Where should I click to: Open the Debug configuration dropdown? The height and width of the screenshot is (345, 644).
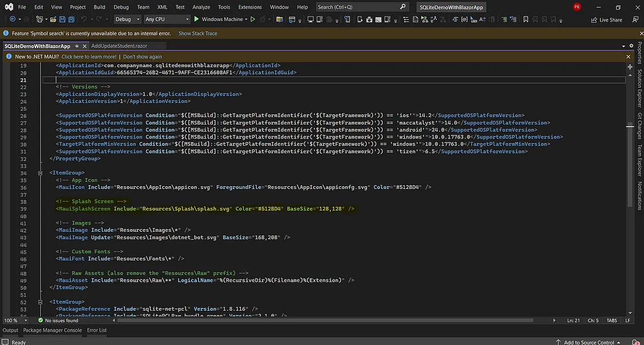tap(127, 19)
